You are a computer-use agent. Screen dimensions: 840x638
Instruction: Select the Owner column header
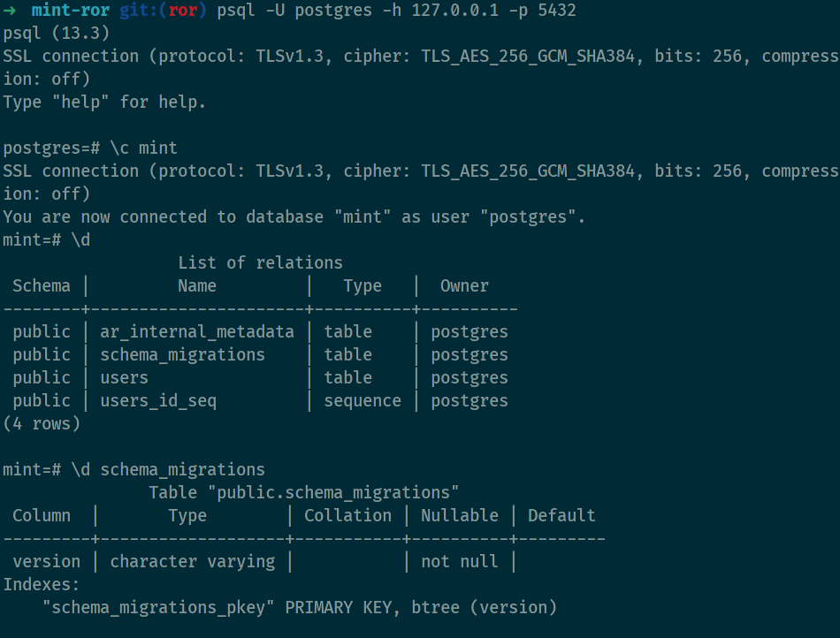pos(464,286)
